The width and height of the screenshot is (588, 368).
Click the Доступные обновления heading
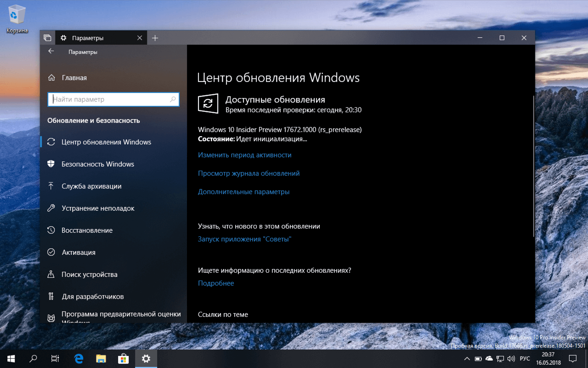pos(275,99)
